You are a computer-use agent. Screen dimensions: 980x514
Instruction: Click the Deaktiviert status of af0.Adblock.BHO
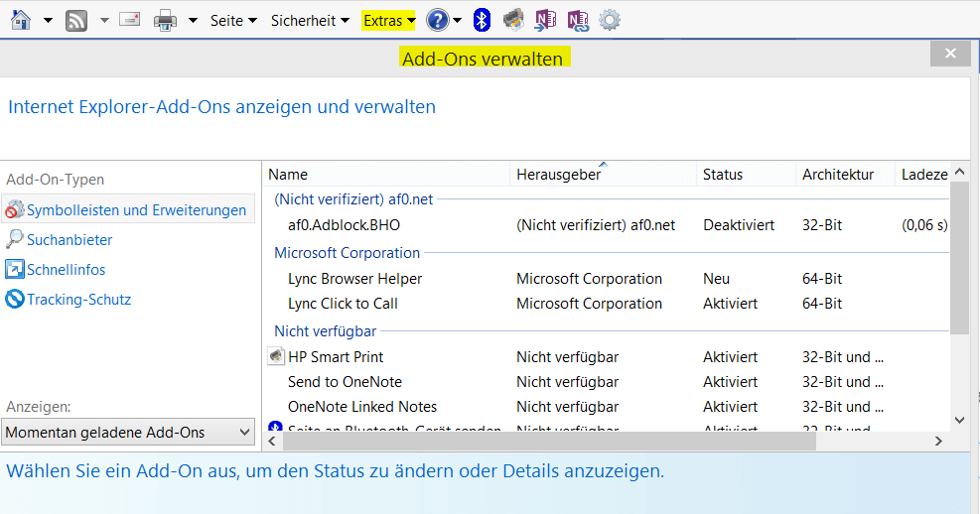(739, 225)
